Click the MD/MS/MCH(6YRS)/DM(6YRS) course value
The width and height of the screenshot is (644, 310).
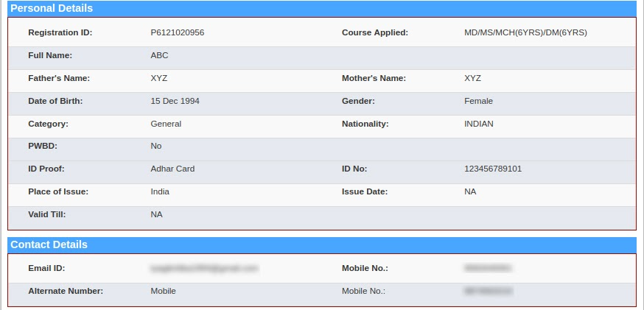coord(525,32)
